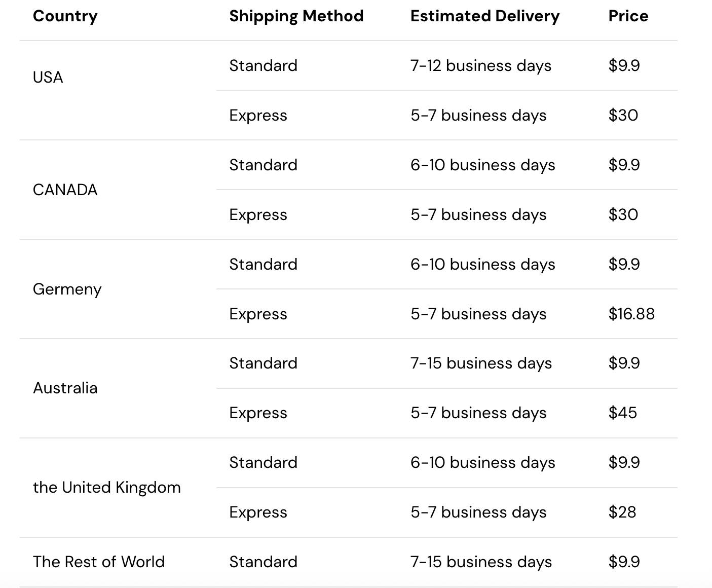The width and height of the screenshot is (712, 588).
Task: Select the Australia country cell
Action: [65, 388]
